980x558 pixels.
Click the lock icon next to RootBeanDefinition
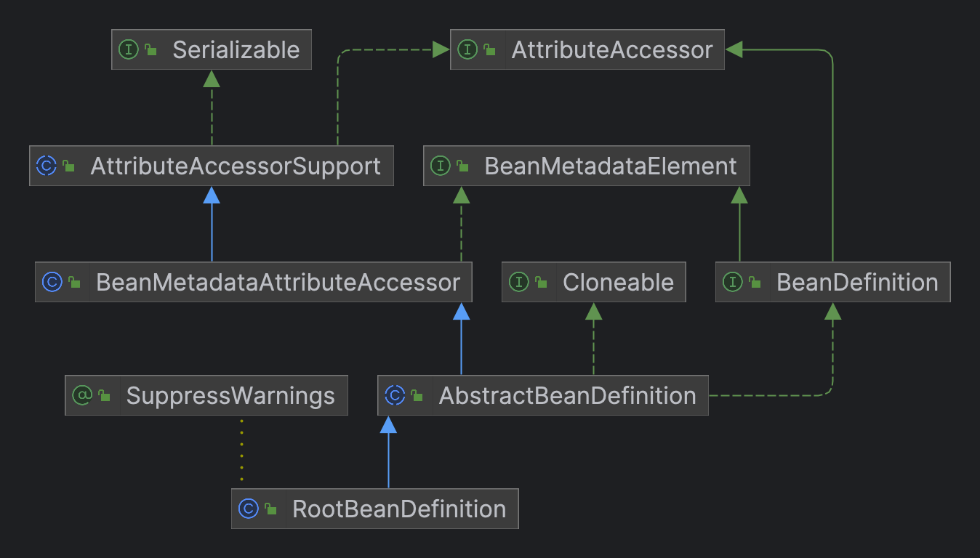click(270, 509)
